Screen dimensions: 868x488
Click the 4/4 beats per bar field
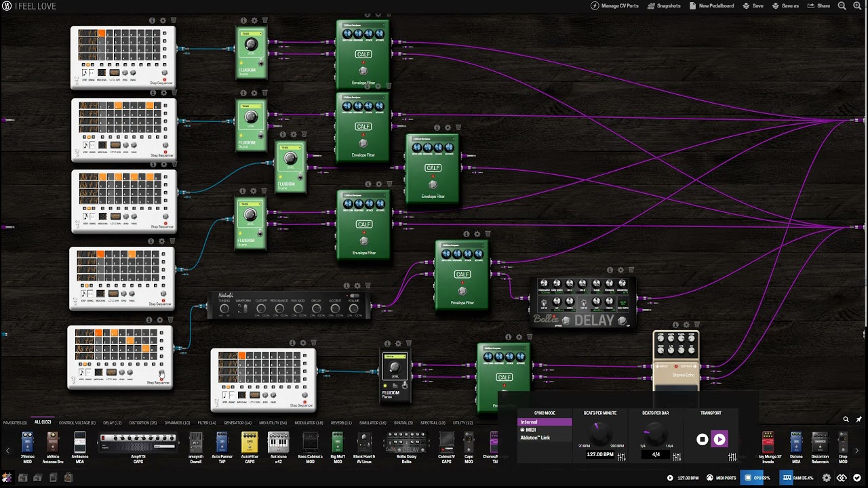click(656, 454)
